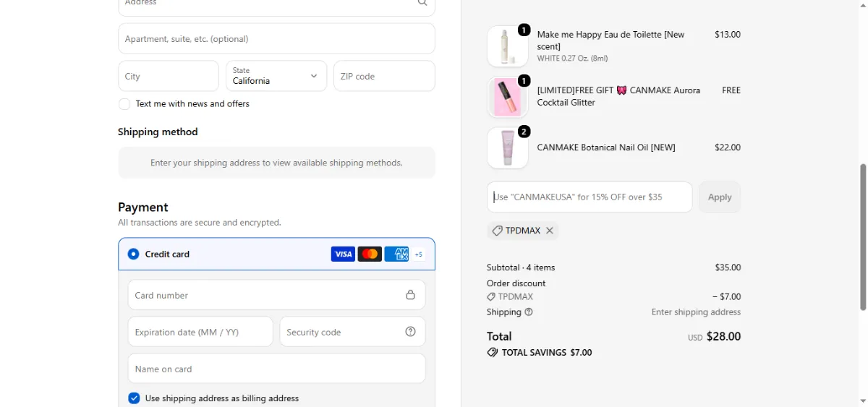The height and width of the screenshot is (407, 868).
Task: Click the WHITE 0.27 Oz. (8ml) variant text
Action: point(572,59)
